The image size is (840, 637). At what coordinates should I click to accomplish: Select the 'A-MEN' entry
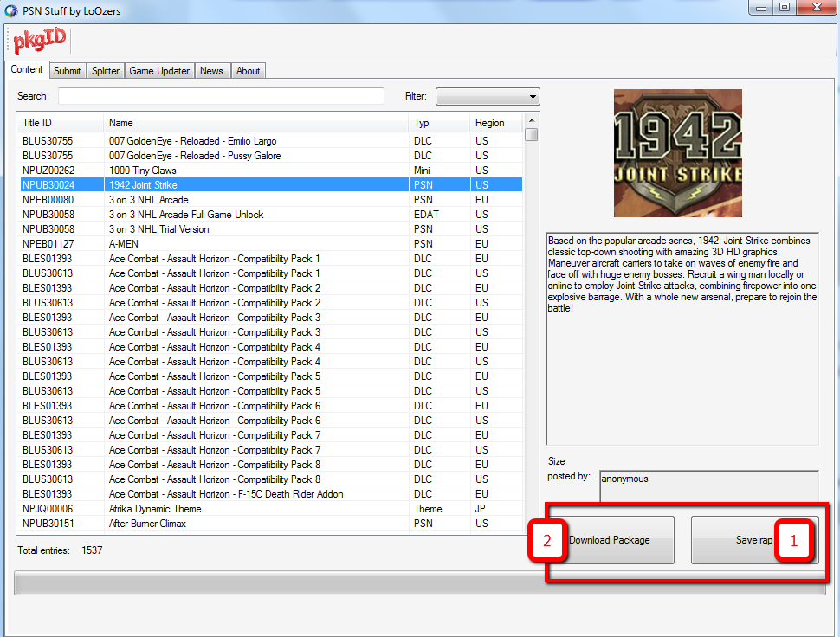tap(269, 244)
